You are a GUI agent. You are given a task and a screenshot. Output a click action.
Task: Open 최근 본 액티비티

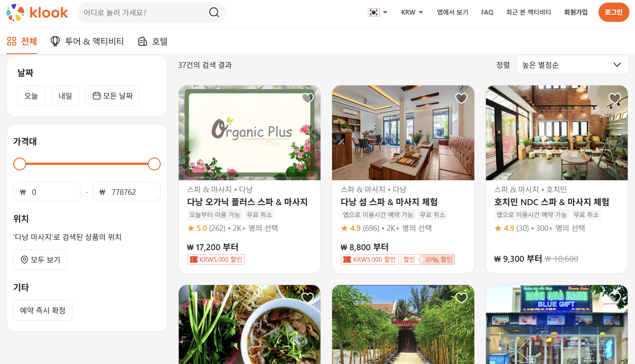click(x=528, y=12)
